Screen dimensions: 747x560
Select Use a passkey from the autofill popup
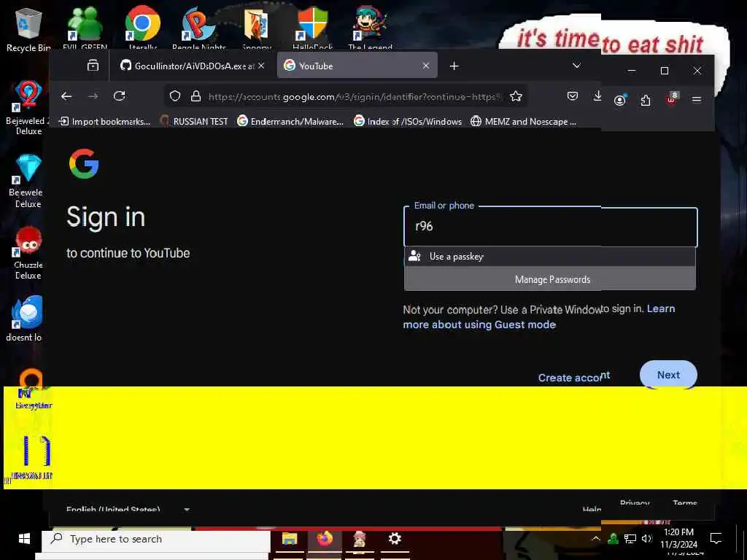[x=550, y=256]
